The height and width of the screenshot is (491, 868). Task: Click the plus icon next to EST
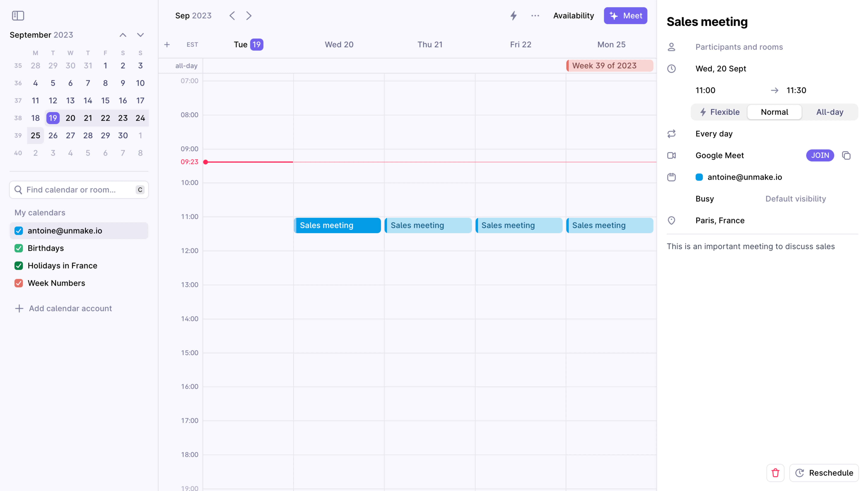coord(167,45)
